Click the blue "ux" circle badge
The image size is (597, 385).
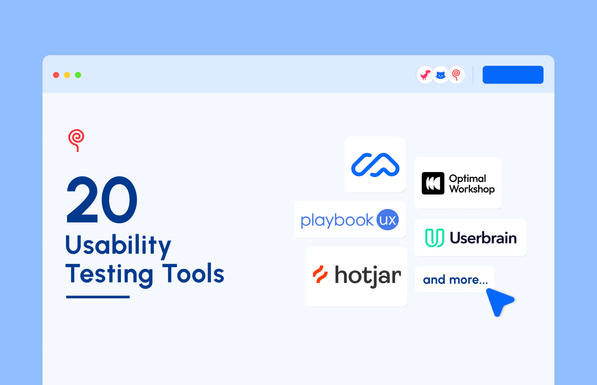(x=388, y=220)
